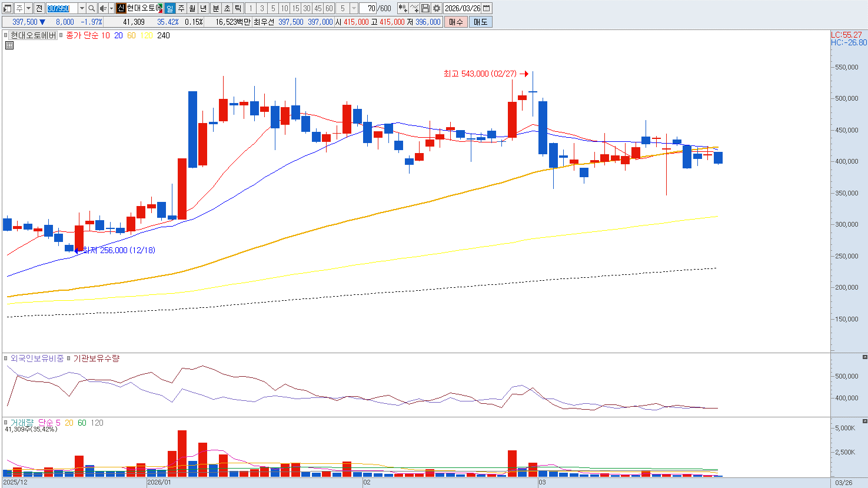
Task: Click the 매수 buy button
Action: tap(456, 22)
